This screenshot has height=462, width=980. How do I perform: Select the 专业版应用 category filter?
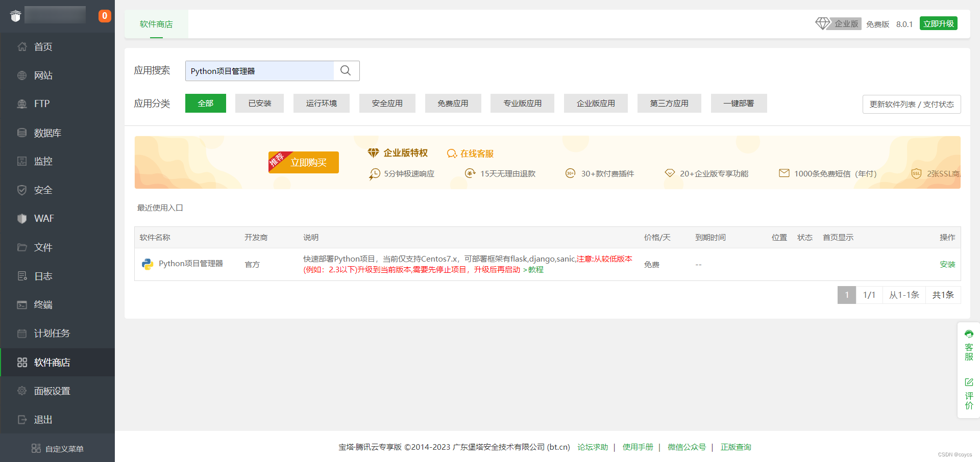(x=523, y=103)
